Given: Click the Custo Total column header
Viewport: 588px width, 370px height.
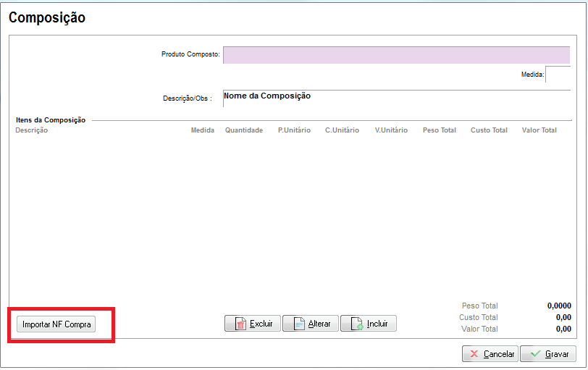Looking at the screenshot, I should (489, 130).
